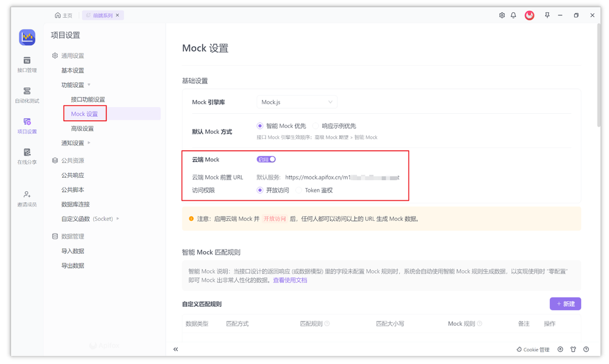Image resolution: width=609 pixels, height=364 pixels.
Task: Click the project logo icon above the sidebar
Action: [x=27, y=37]
